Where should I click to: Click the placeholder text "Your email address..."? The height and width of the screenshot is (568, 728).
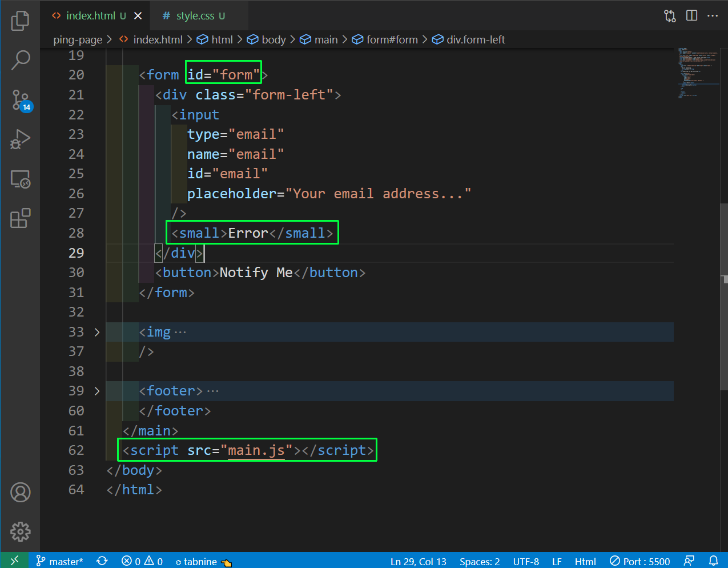pos(379,194)
